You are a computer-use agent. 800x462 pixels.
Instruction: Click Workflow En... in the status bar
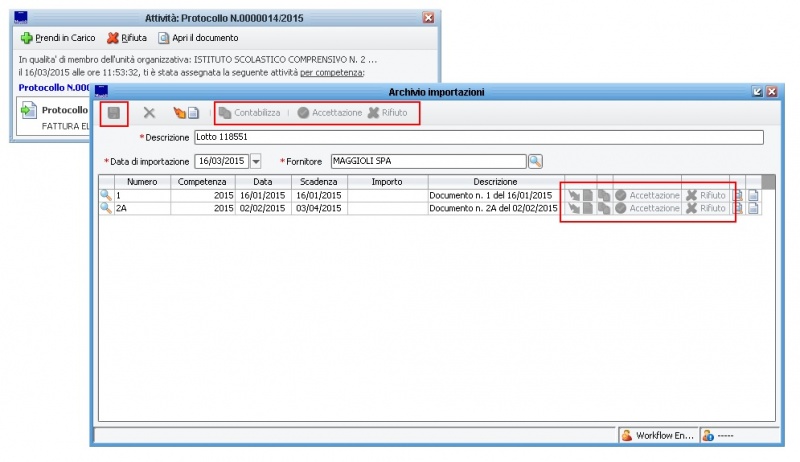click(x=658, y=435)
